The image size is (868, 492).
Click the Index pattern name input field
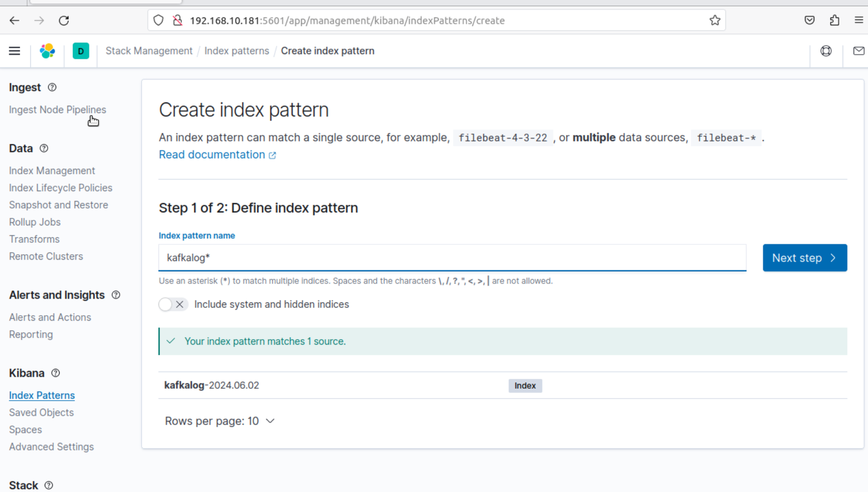[x=452, y=258]
